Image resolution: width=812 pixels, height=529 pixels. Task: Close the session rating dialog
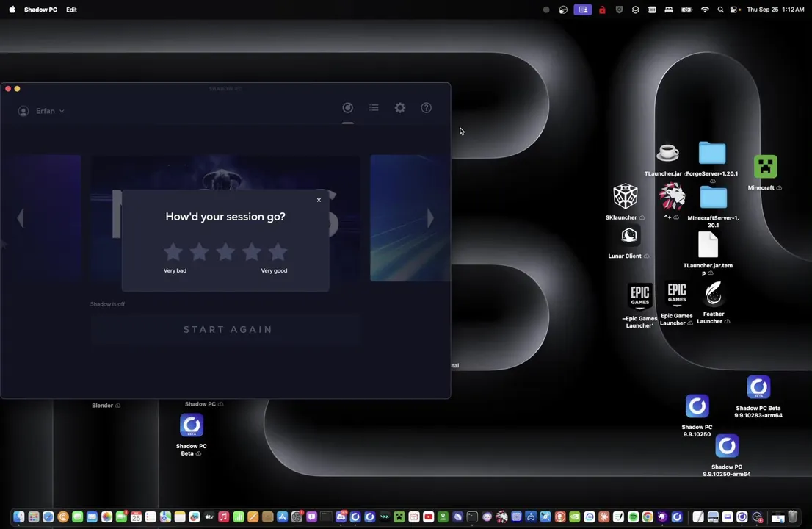(319, 200)
